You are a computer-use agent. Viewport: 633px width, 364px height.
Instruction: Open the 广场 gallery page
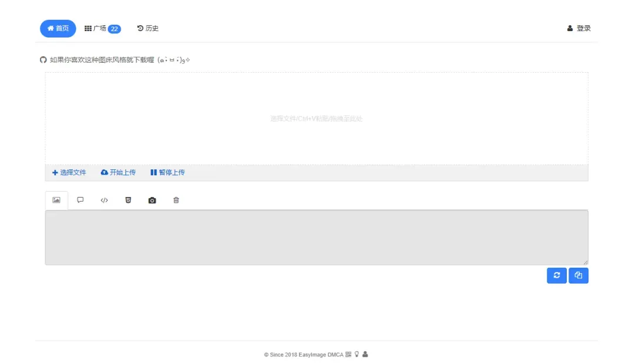[x=102, y=28]
